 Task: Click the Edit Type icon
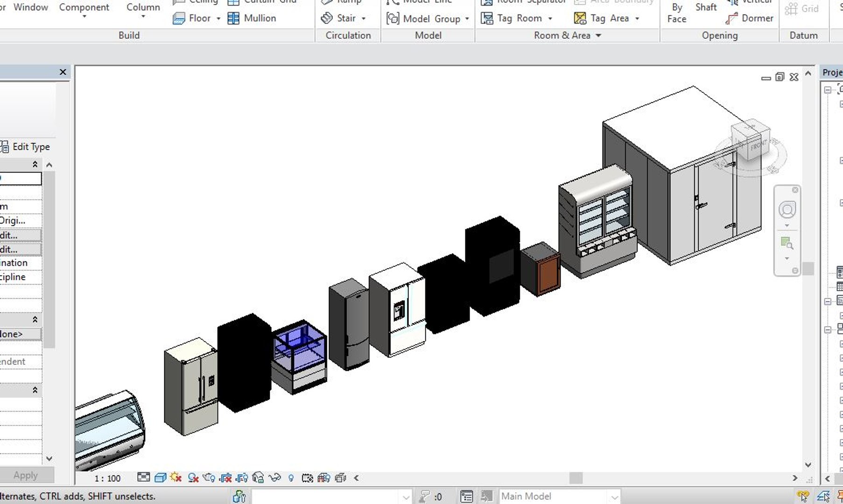pos(5,147)
